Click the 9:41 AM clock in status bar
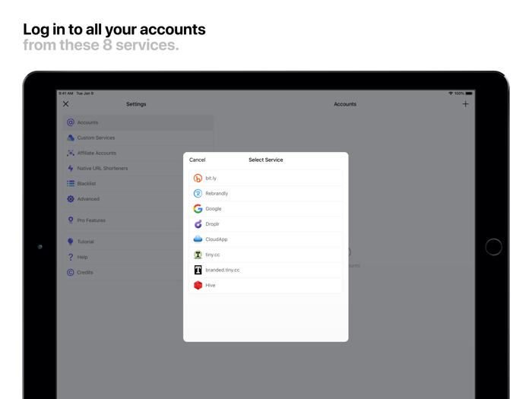This screenshot has width=532, height=399. point(66,93)
